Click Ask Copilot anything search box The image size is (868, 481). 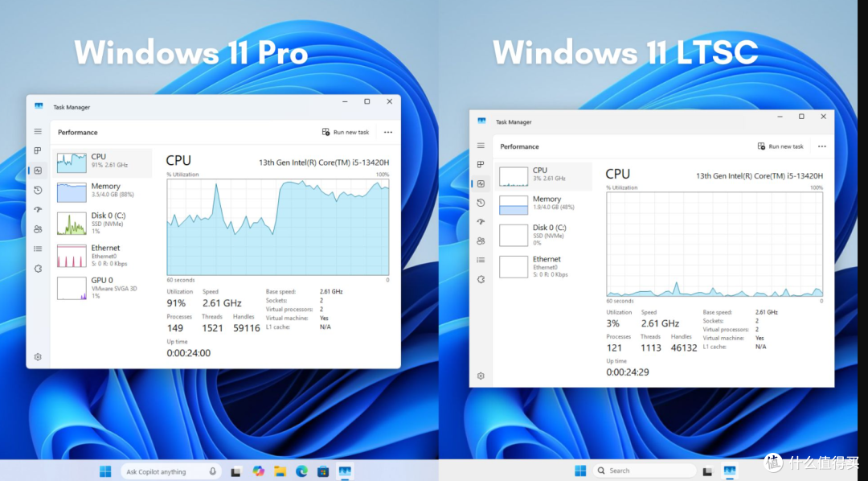[x=170, y=471]
